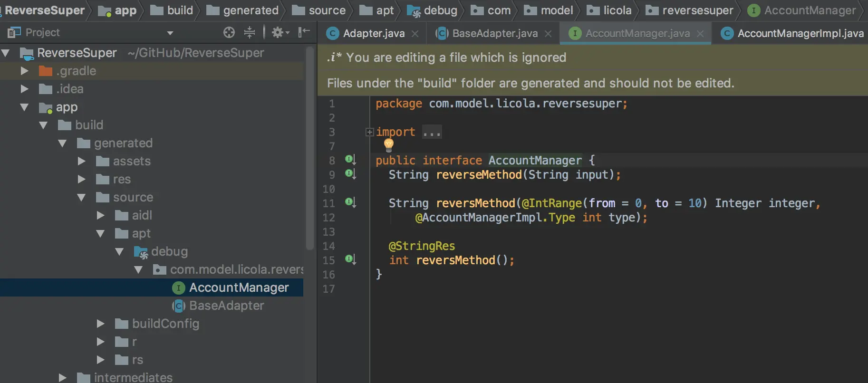Click @IntRange annotation on line 11
This screenshot has width=868, height=383.
point(551,203)
